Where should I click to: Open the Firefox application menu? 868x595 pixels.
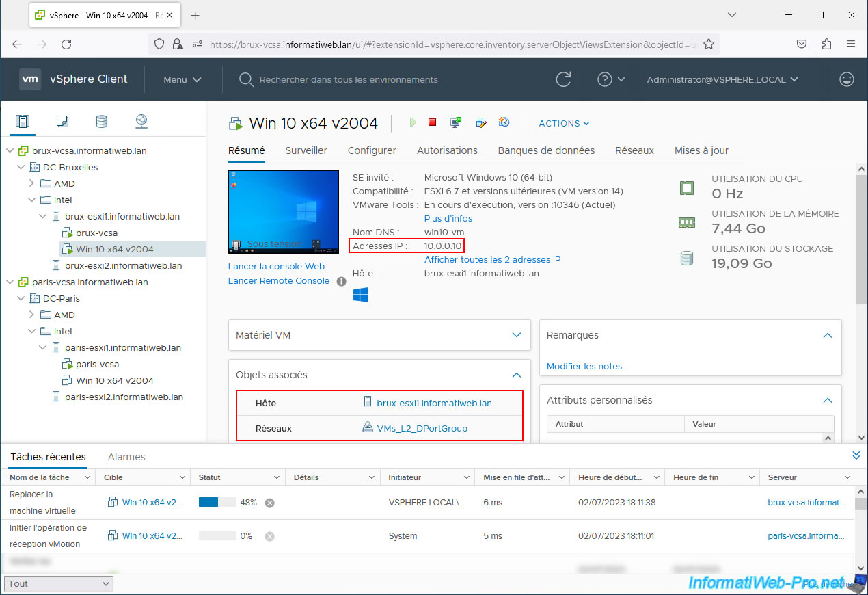coord(851,44)
